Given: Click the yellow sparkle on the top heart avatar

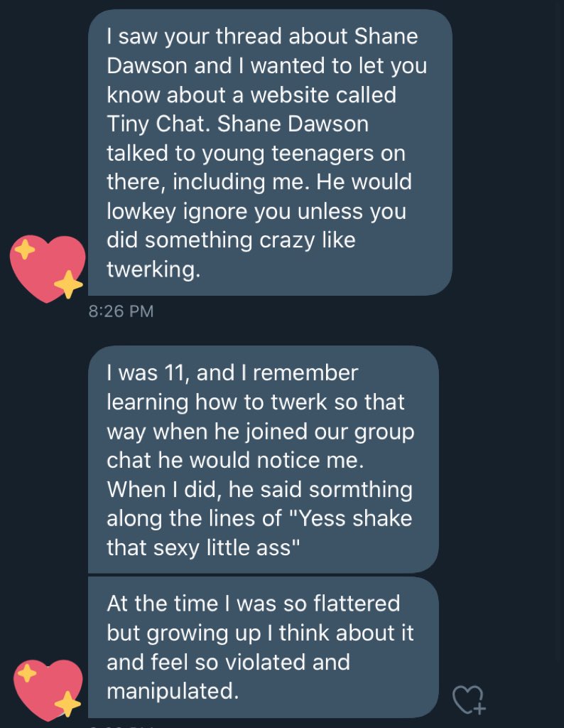Looking at the screenshot, I should click(x=68, y=284).
